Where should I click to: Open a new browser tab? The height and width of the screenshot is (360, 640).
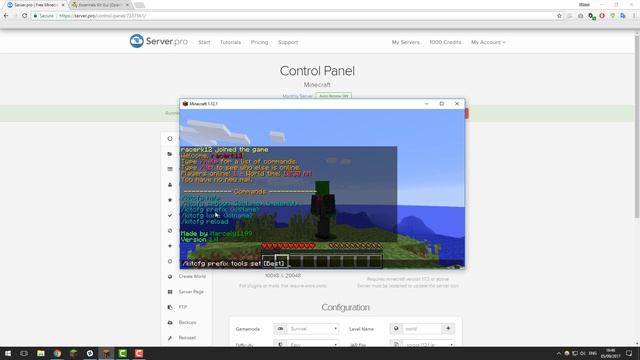coord(140,5)
